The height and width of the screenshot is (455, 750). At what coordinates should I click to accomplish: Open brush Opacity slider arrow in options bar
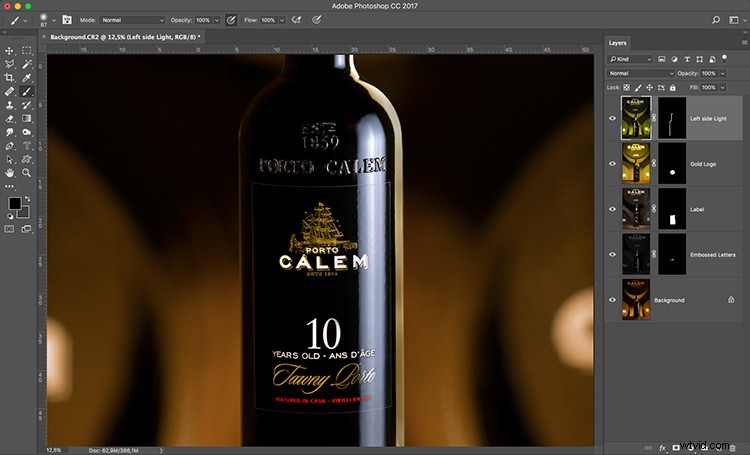click(x=217, y=20)
